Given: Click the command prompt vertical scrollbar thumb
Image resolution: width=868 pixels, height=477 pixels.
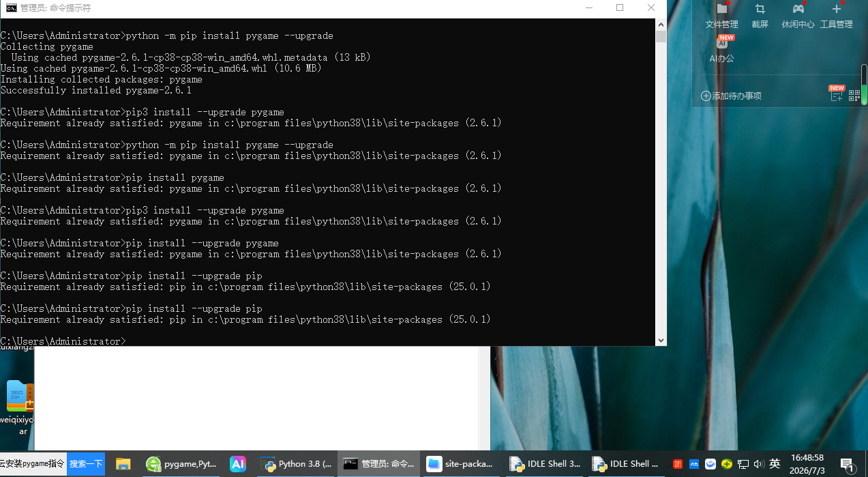Looking at the screenshot, I should [x=661, y=36].
